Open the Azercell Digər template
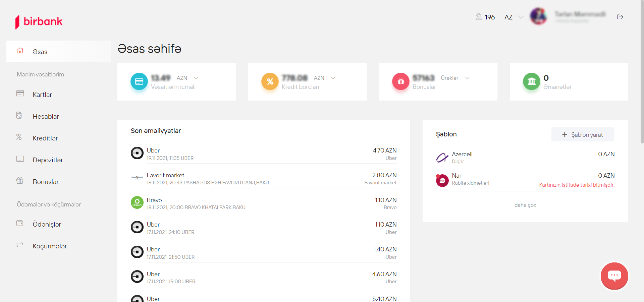The image size is (644, 302). [x=525, y=158]
